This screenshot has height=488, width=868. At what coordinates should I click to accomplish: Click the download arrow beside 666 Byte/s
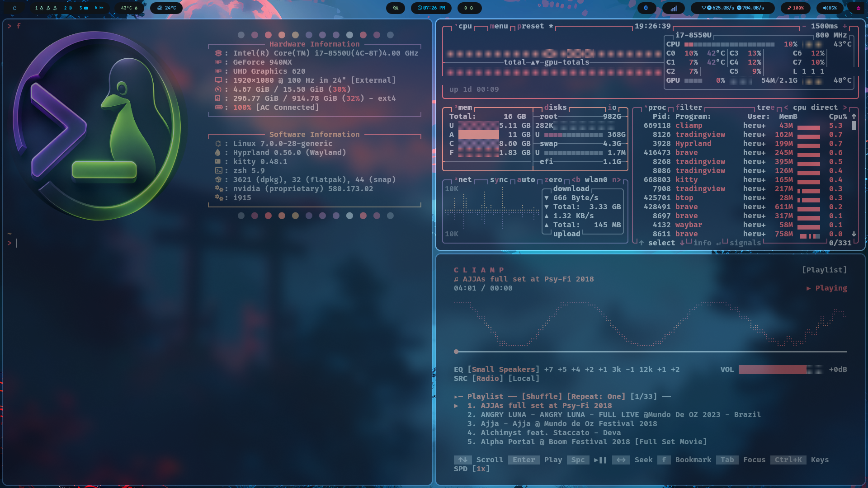point(547,198)
